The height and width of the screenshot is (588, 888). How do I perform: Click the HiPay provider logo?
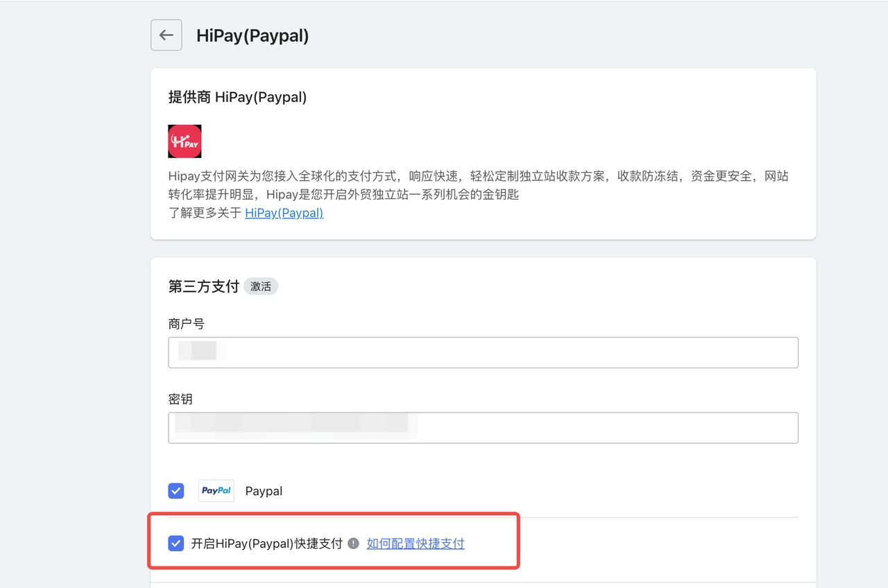click(185, 141)
